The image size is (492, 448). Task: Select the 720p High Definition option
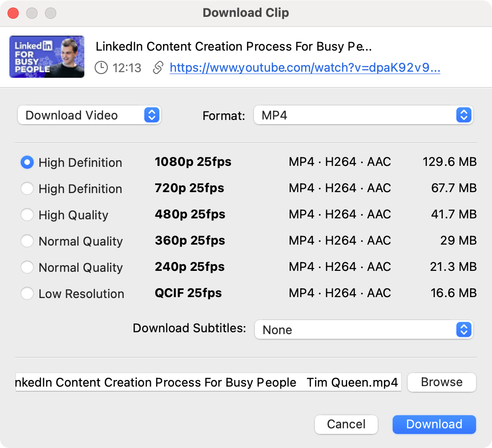click(27, 189)
